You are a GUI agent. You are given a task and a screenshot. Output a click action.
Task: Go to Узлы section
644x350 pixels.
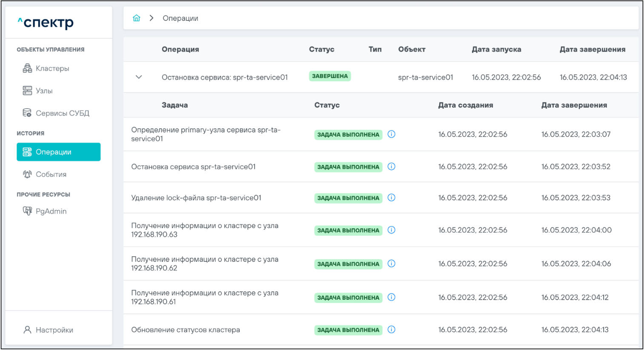click(x=44, y=91)
